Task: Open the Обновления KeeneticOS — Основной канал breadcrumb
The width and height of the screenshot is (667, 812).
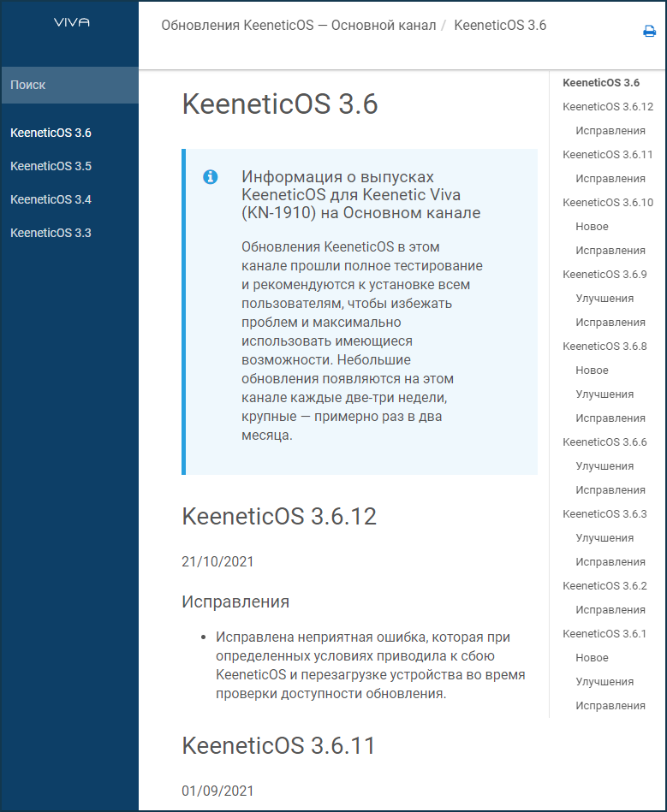Action: [299, 26]
